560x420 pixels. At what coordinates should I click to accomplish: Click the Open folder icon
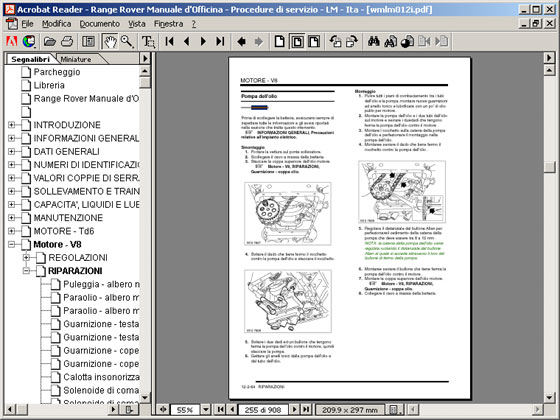click(x=50, y=41)
